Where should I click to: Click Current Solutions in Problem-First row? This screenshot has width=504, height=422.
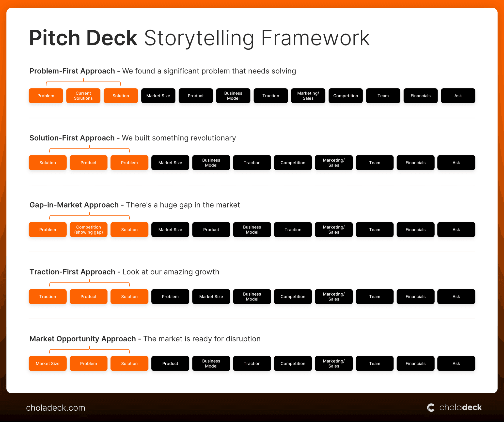point(83,96)
